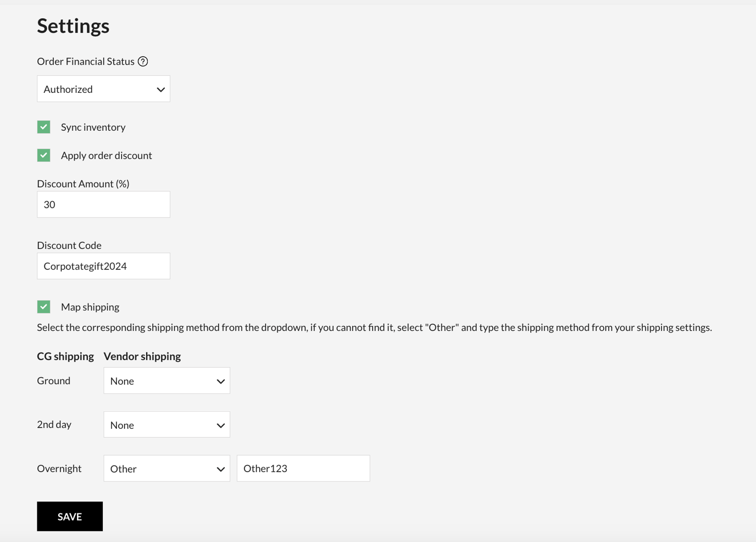Click the chevron on the Overnight dropdown
The height and width of the screenshot is (542, 756).
click(x=220, y=468)
